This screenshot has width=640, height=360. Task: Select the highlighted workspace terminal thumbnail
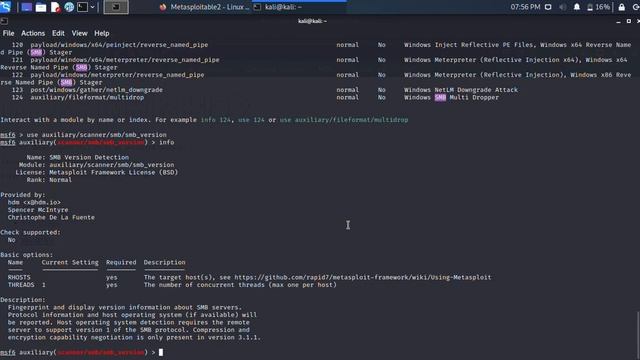[x=116, y=7]
